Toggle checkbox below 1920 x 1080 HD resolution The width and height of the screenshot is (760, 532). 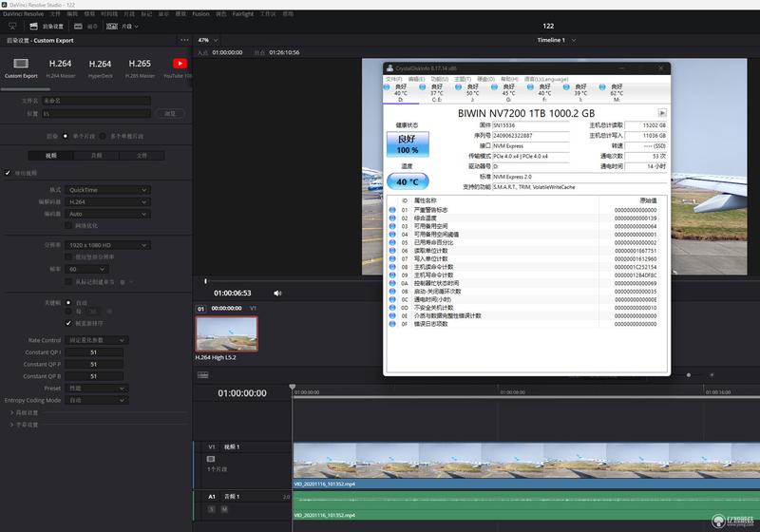click(68, 256)
